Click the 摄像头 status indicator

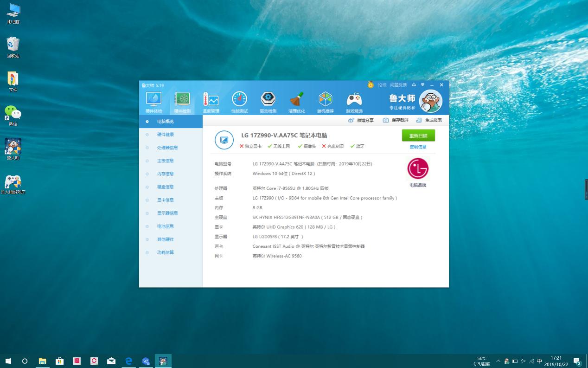tap(307, 146)
